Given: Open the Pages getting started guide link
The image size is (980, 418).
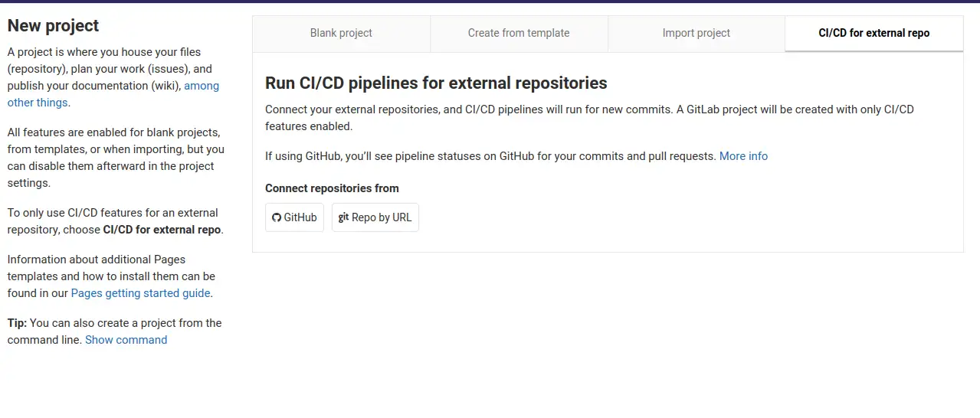Looking at the screenshot, I should coord(140,293).
